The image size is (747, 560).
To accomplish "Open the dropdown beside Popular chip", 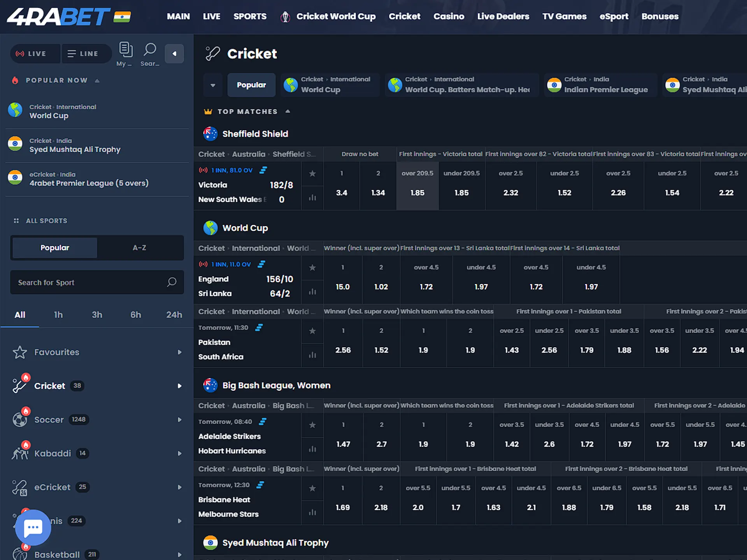I will pyautogui.click(x=213, y=85).
